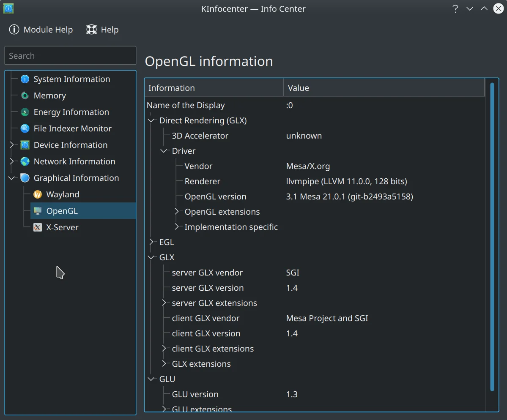Select the Memory module icon
Viewport: 507px width, 420px height.
point(25,95)
